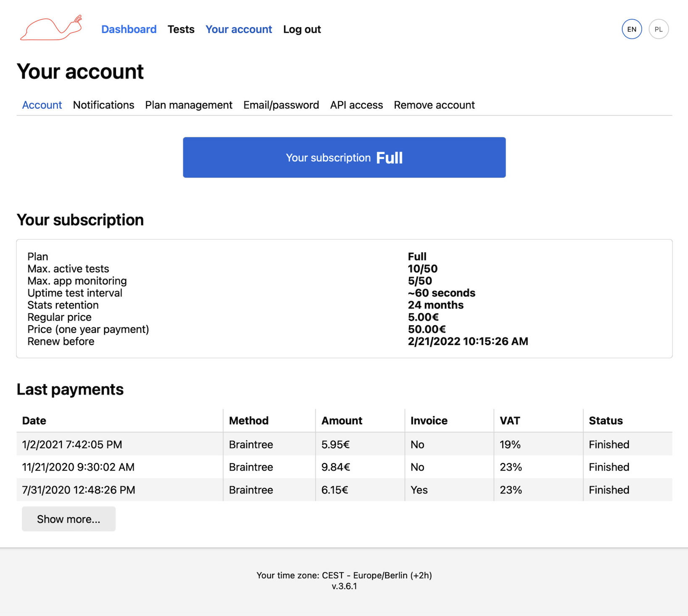Go to Remove account tab

(434, 105)
